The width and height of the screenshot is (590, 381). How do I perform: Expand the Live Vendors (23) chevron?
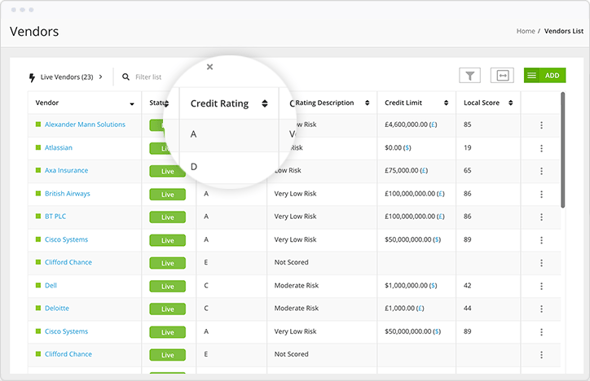100,77
